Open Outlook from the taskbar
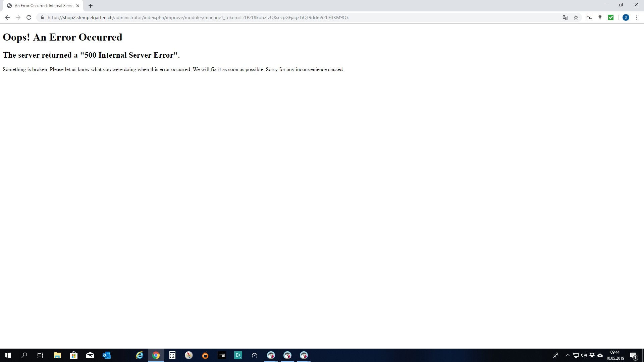The image size is (644, 362). pyautogui.click(x=107, y=355)
